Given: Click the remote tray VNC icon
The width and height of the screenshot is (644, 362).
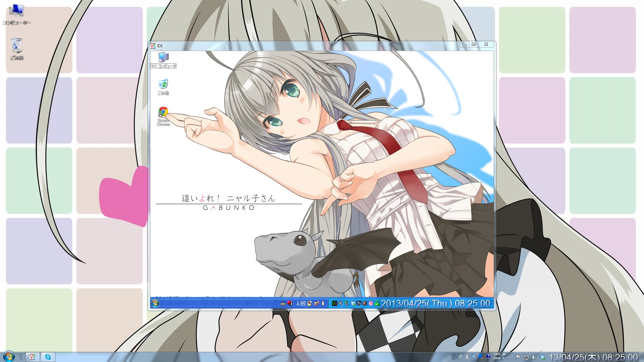Looking at the screenshot, I should 334,303.
